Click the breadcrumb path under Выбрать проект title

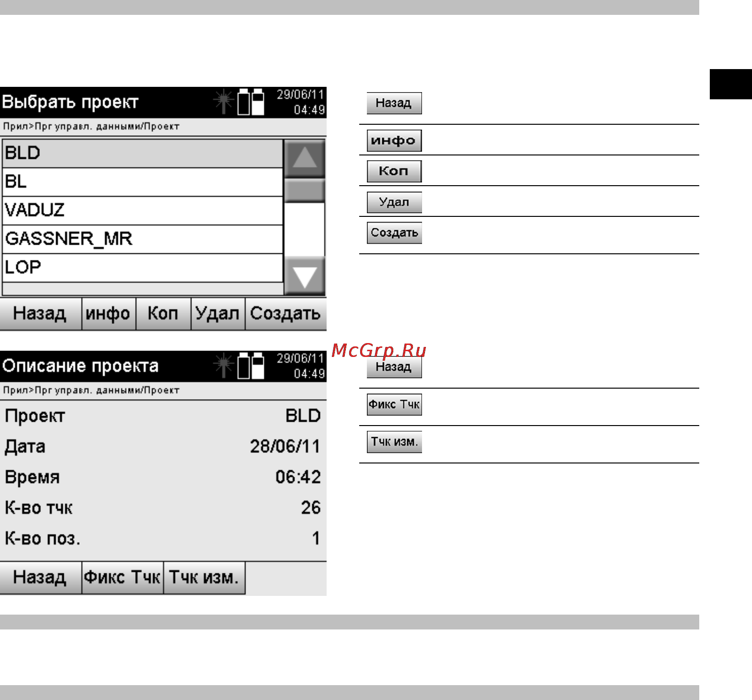[91, 127]
